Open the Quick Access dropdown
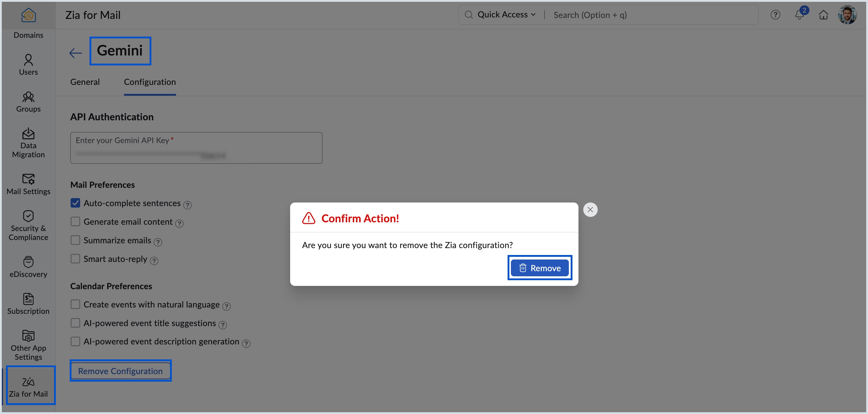 click(503, 14)
